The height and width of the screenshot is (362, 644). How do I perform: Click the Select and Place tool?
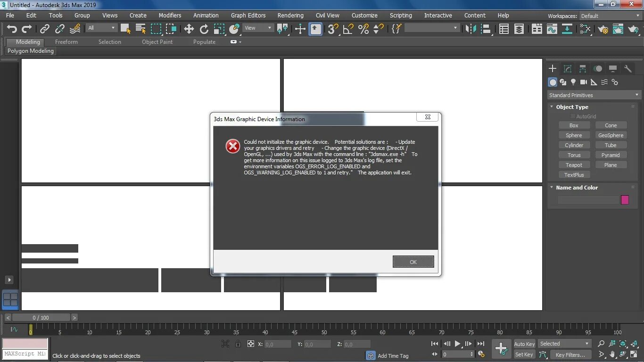click(x=234, y=29)
